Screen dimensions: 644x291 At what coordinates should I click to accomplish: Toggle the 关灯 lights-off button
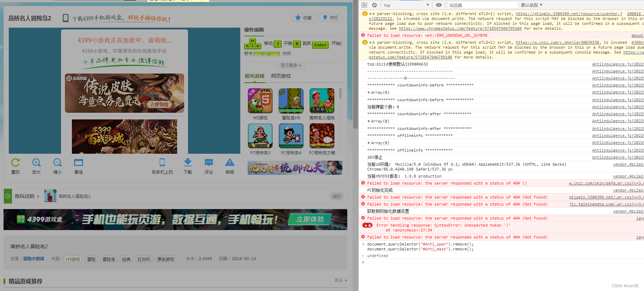coord(330,18)
